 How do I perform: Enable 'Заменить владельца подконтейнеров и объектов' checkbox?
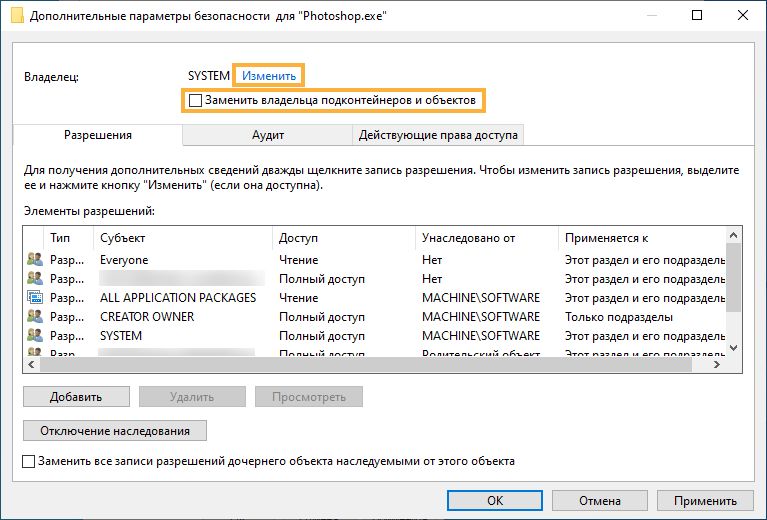pyautogui.click(x=195, y=100)
